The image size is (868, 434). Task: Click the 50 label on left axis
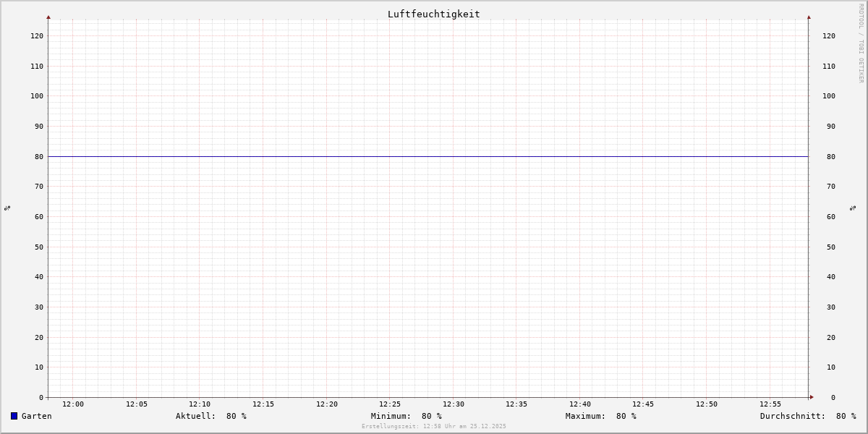pyautogui.click(x=39, y=247)
